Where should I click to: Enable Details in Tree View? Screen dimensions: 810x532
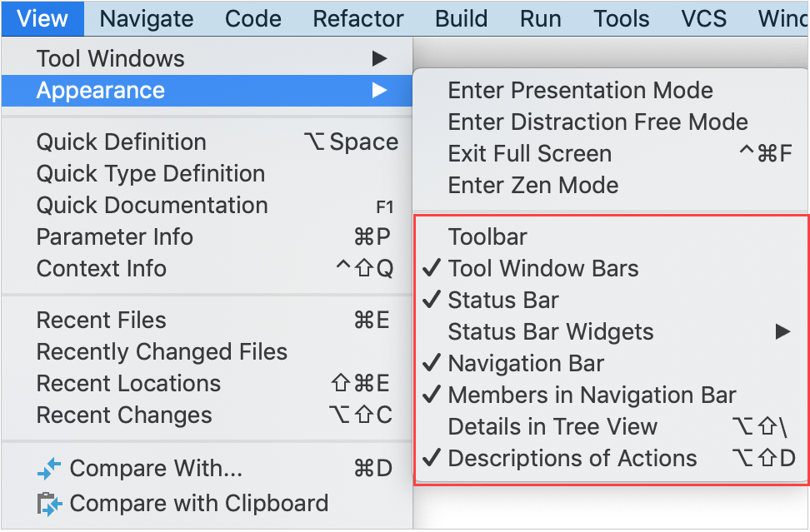click(552, 427)
